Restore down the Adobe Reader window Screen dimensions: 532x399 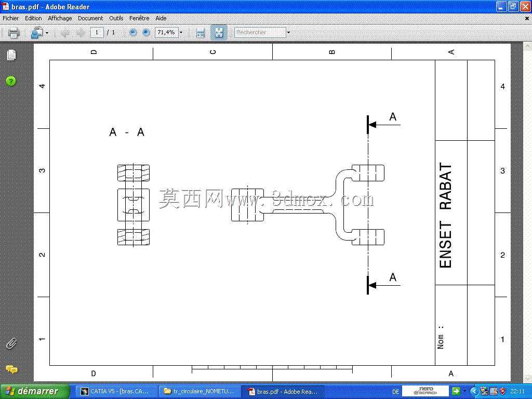click(513, 6)
